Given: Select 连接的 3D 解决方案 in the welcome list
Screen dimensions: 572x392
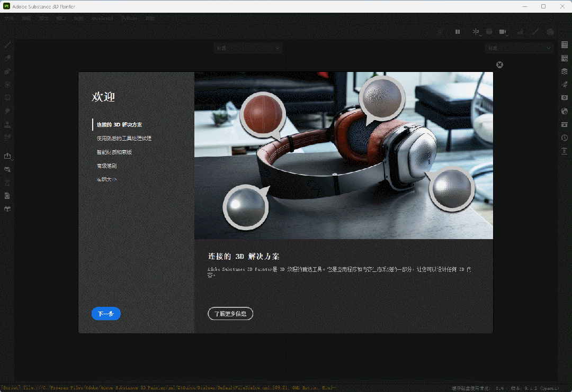Looking at the screenshot, I should click(119, 125).
